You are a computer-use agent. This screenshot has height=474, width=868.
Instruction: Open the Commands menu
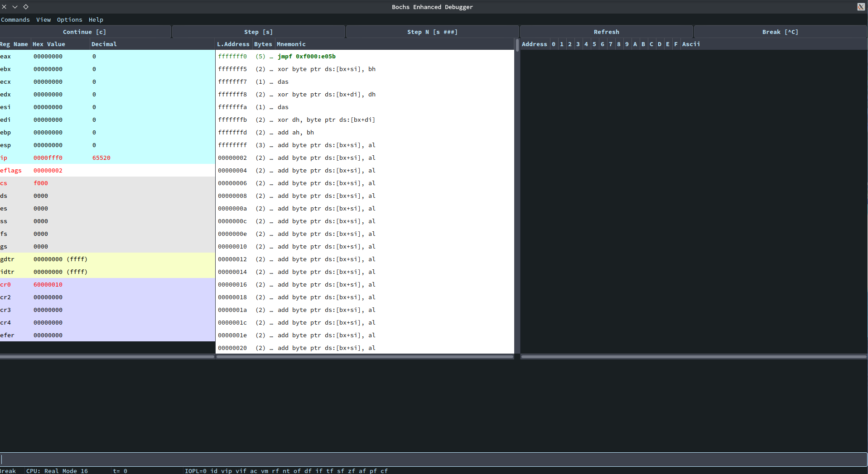pos(15,19)
